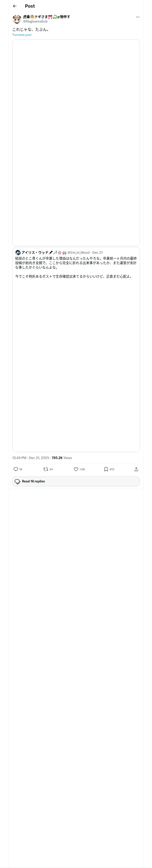Click the reply speech bubble icon

tap(16, 469)
